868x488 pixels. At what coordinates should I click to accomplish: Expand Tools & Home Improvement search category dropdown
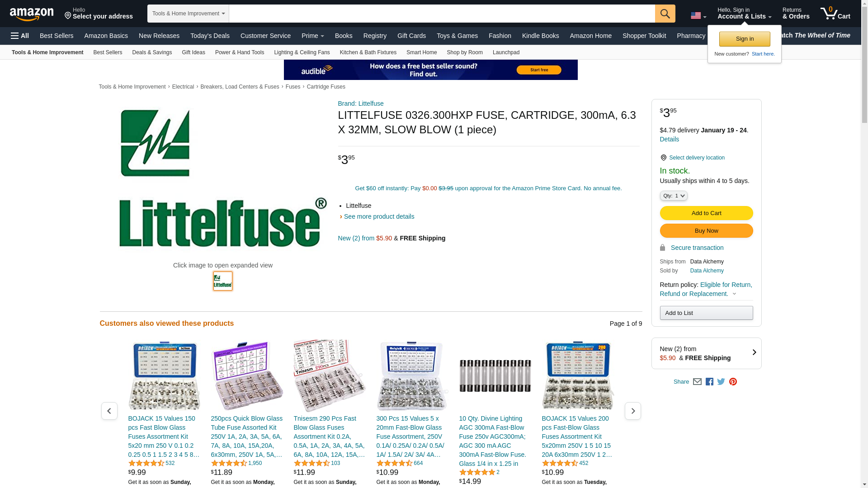point(188,14)
